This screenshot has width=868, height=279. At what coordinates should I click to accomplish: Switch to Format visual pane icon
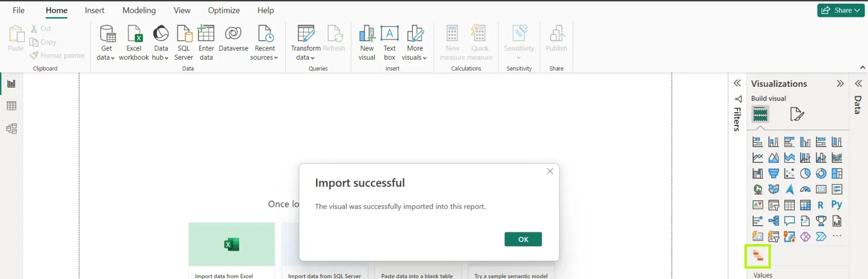click(x=796, y=114)
